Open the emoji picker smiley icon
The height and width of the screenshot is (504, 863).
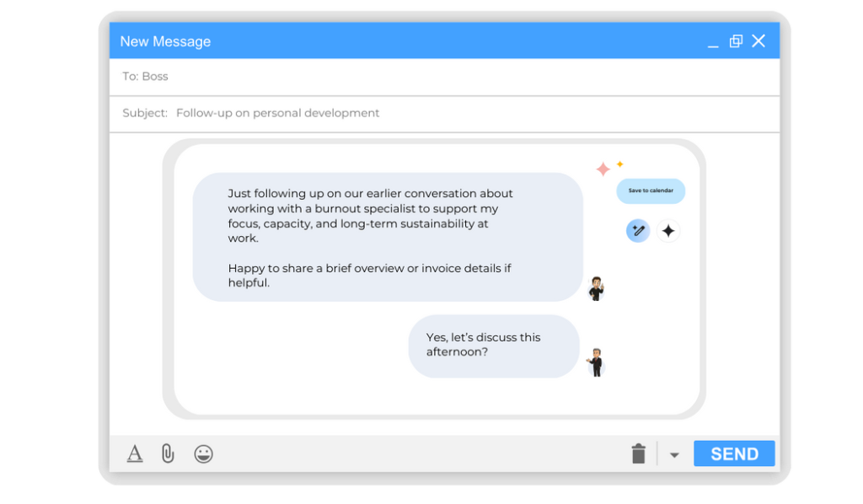tap(203, 454)
